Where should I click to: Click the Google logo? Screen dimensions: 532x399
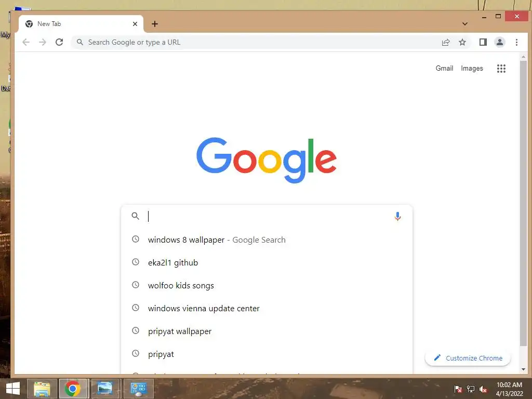point(267,160)
